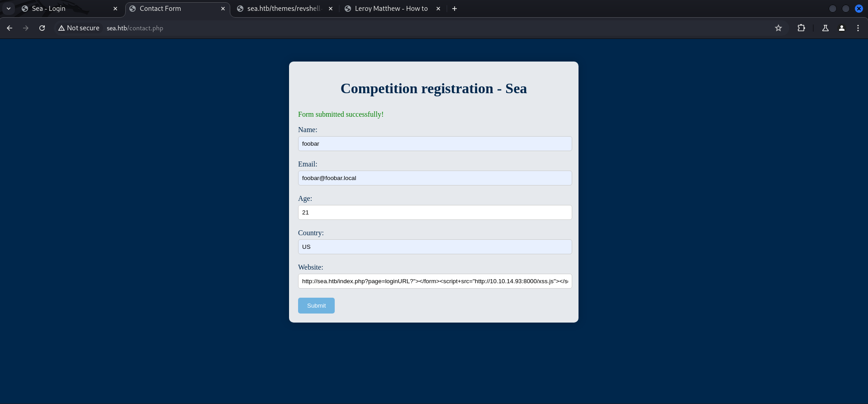Click the browser back arrow
The width and height of the screenshot is (868, 404).
click(9, 28)
